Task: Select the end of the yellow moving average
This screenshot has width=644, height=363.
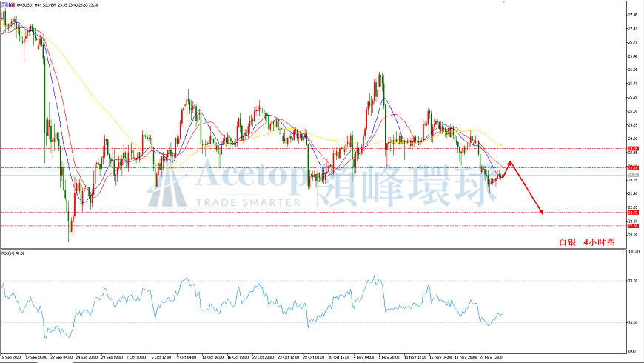Action: [x=503, y=144]
